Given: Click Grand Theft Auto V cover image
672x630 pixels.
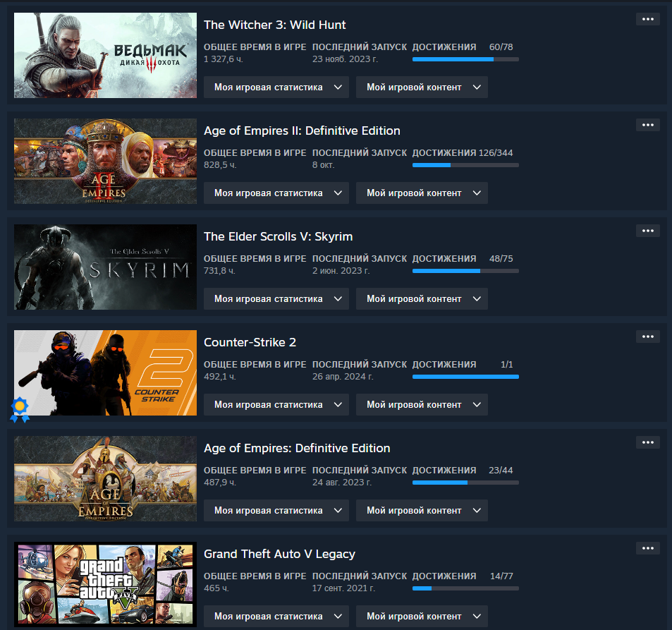Looking at the screenshot, I should pos(106,585).
